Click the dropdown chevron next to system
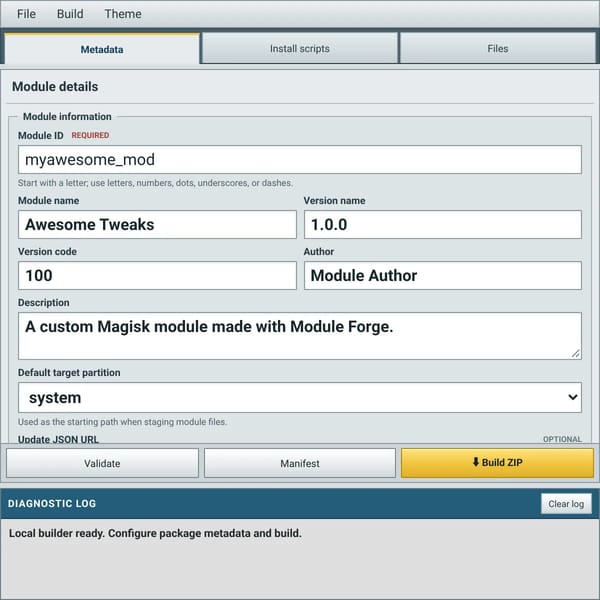Image resolution: width=600 pixels, height=600 pixels. (x=572, y=398)
